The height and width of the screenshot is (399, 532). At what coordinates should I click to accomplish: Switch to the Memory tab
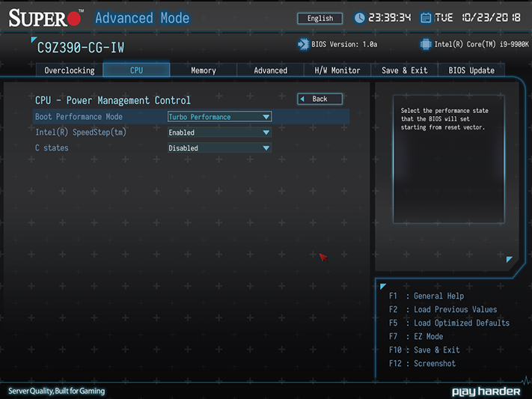tap(204, 70)
